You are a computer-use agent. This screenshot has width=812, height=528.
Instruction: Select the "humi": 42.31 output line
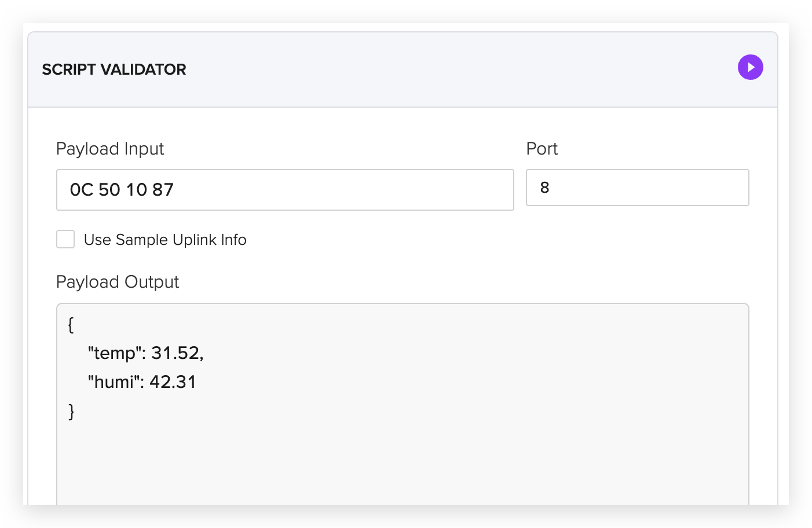click(142, 382)
